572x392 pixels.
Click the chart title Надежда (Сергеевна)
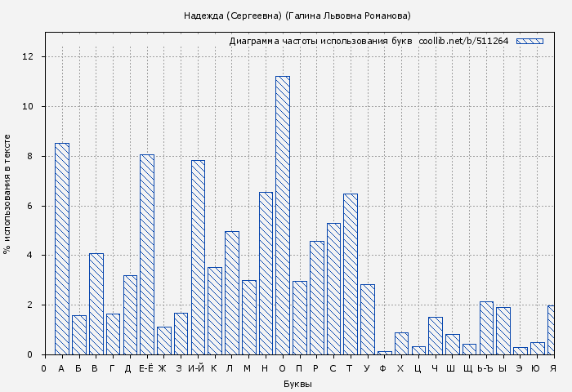(297, 16)
